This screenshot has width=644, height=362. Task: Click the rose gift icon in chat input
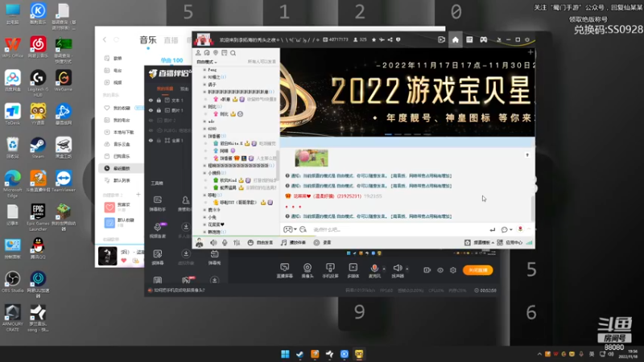pos(520,229)
